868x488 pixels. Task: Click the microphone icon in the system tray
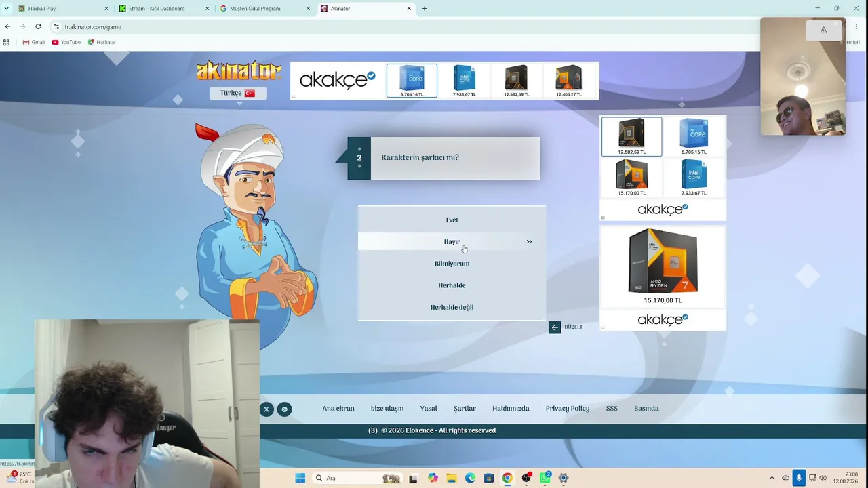pyautogui.click(x=799, y=478)
